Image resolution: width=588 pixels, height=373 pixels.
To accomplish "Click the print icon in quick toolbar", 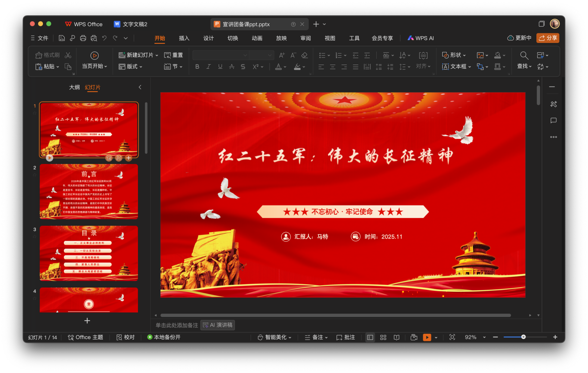I will 83,38.
